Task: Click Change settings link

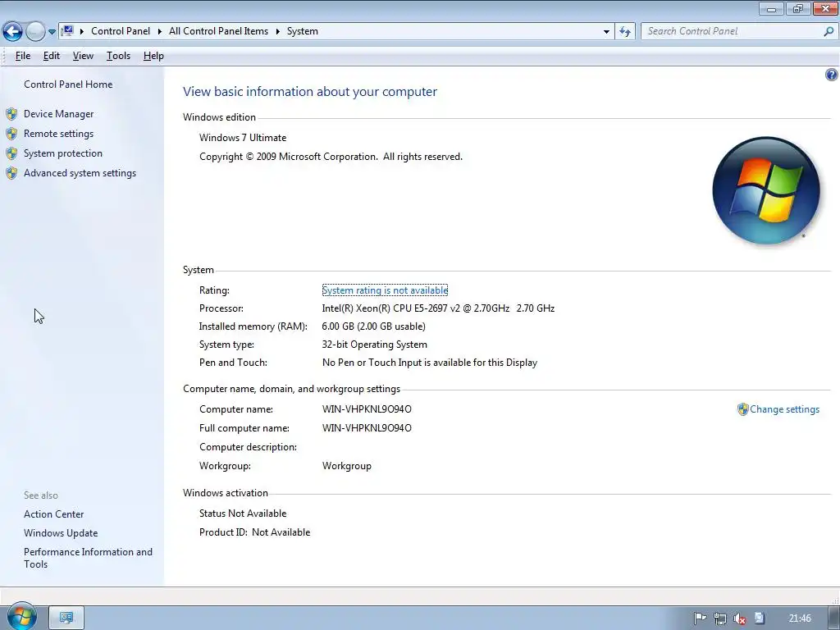Action: click(784, 409)
